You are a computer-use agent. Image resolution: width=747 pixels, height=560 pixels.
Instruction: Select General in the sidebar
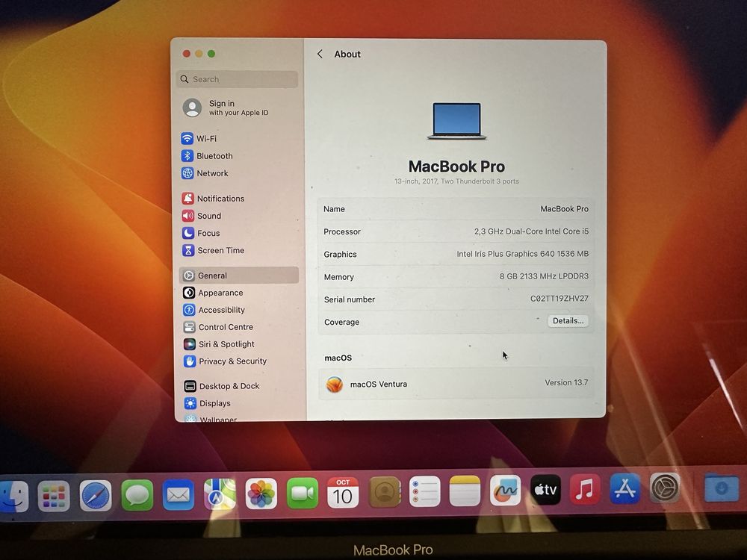point(239,276)
